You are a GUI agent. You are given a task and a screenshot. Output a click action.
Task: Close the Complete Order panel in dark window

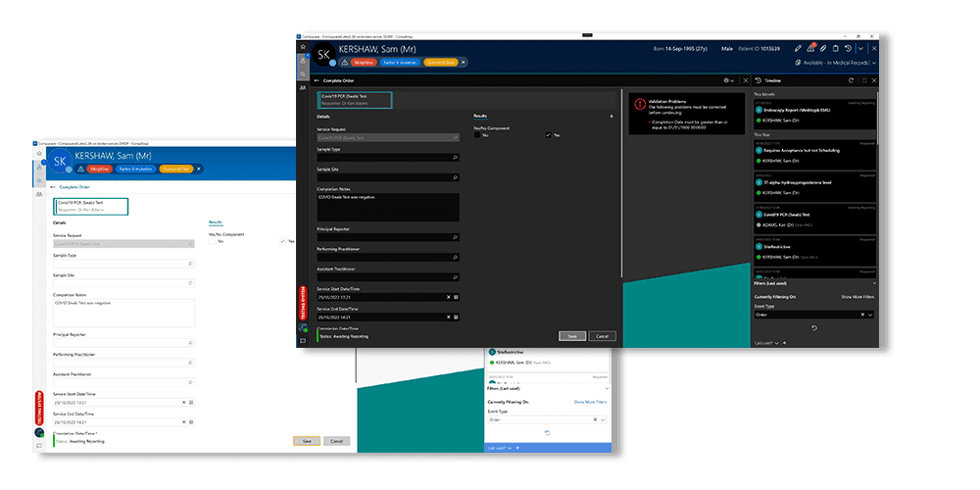click(745, 80)
